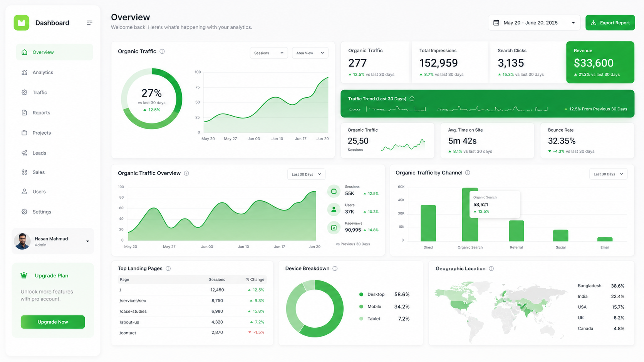644x362 pixels.
Task: Click the Tablet legend color dot
Action: pyautogui.click(x=361, y=319)
